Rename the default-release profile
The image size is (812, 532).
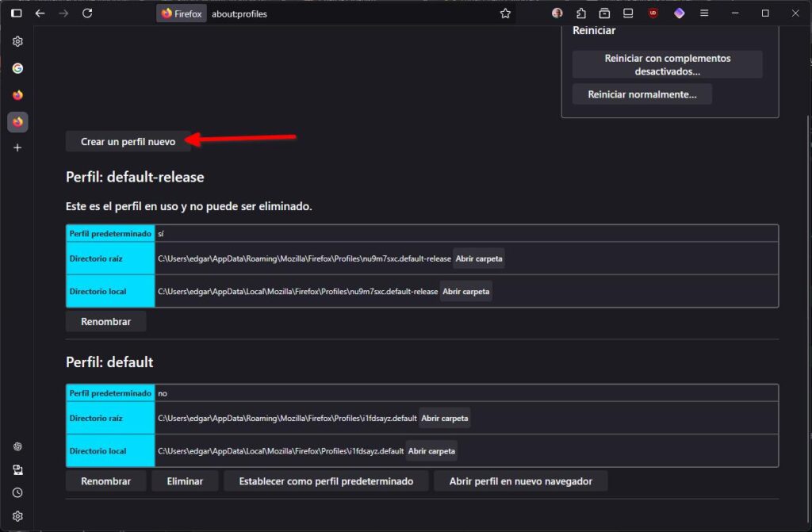105,322
